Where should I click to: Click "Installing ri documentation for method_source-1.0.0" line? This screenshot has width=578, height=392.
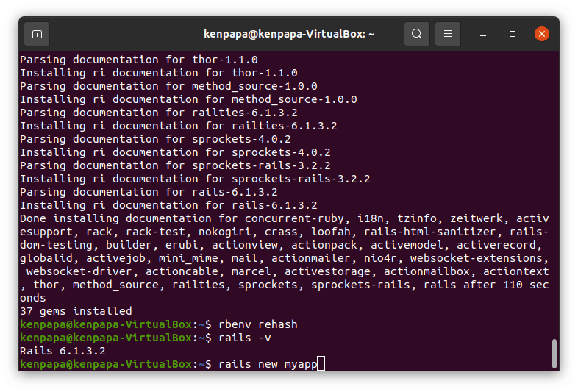pos(188,99)
